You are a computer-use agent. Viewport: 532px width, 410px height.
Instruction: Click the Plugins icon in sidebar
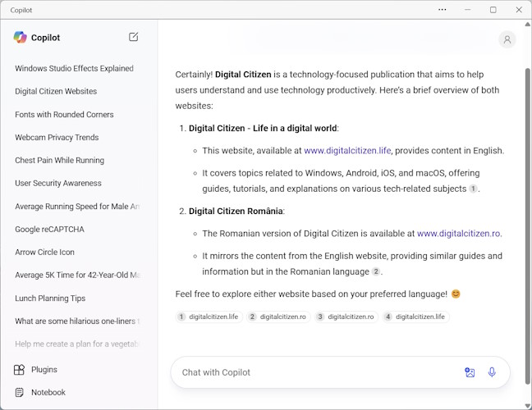click(x=20, y=369)
